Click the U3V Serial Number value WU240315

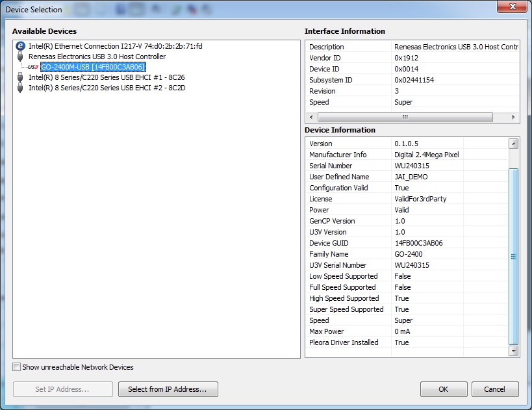coord(412,265)
